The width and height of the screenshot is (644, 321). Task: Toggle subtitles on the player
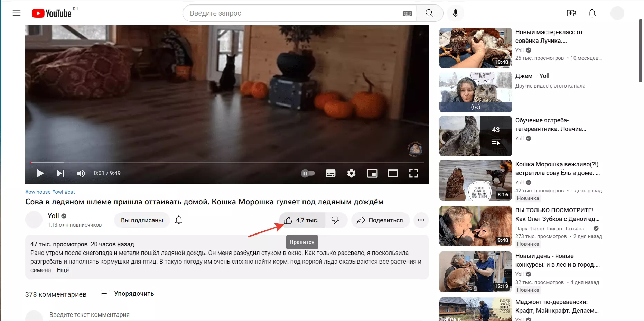point(330,173)
